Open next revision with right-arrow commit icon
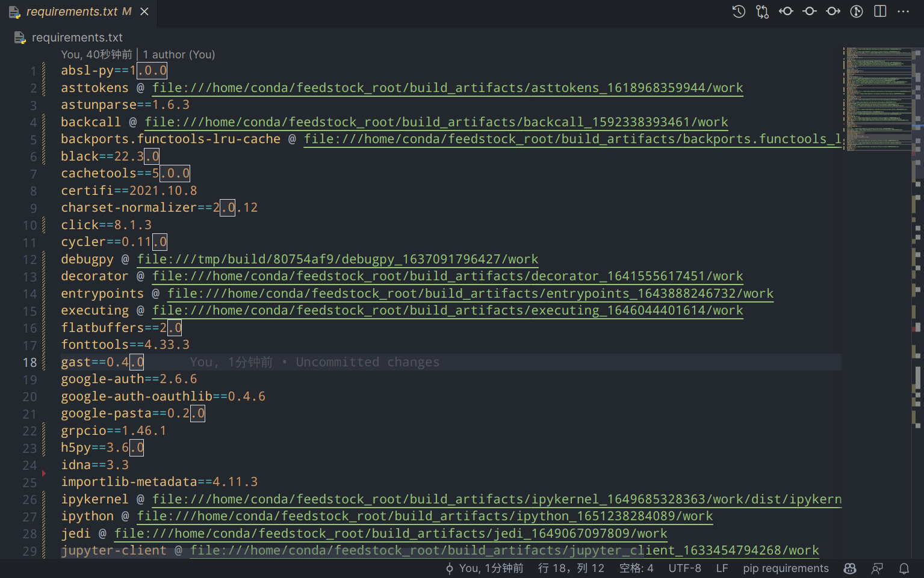Viewport: 924px width, 578px height. (833, 11)
